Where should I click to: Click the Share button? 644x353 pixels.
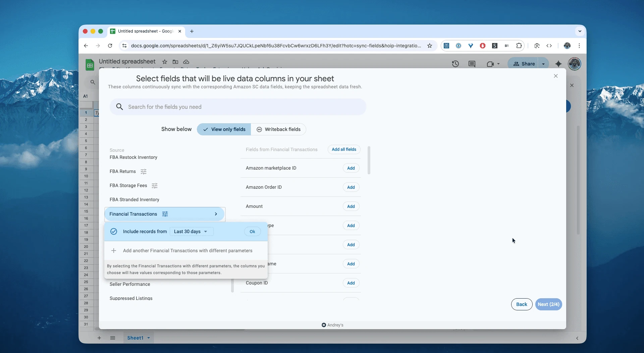[524, 64]
